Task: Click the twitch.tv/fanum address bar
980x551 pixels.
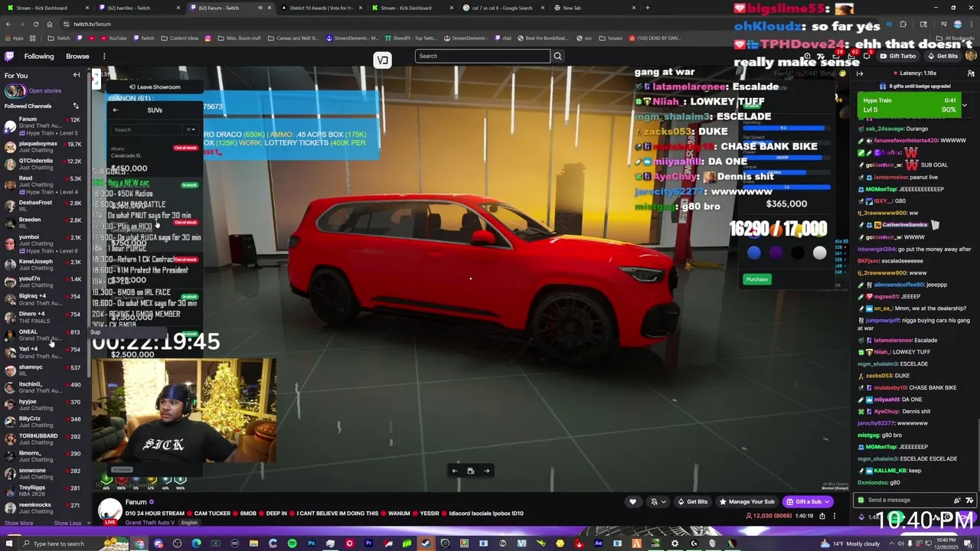Action: 93,24
